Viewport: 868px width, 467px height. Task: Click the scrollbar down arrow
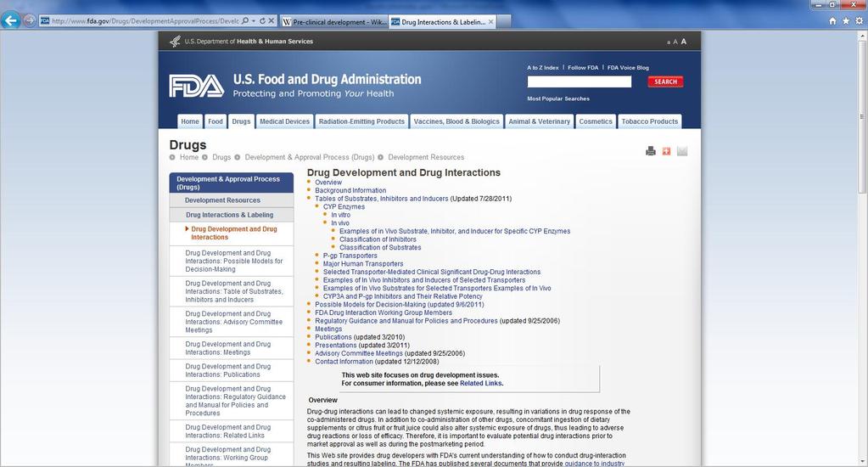coord(862,461)
